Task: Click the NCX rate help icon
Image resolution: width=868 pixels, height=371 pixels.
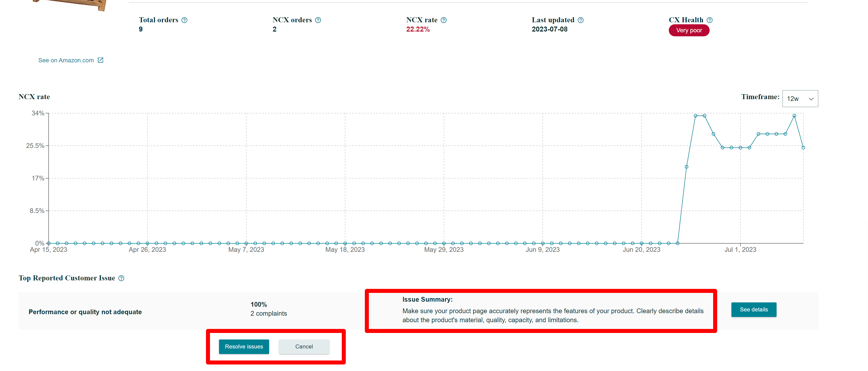Action: tap(444, 20)
